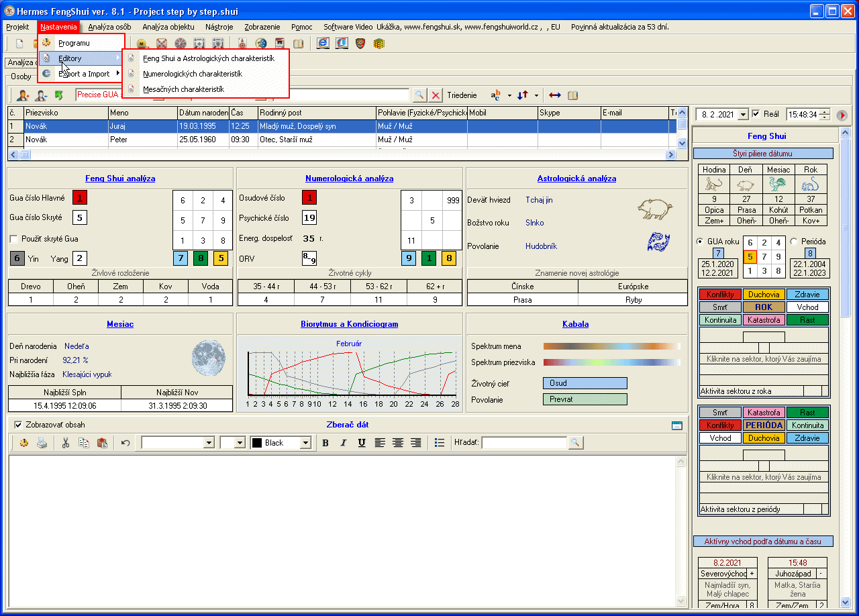Screen dimensions: 859x616
Task: Click the open book icon in main toolbar
Action: [299, 44]
